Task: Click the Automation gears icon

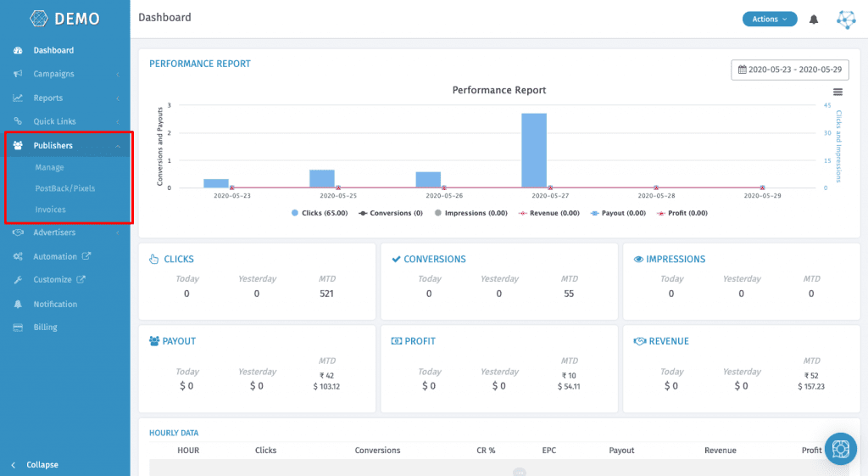Action: 18,257
